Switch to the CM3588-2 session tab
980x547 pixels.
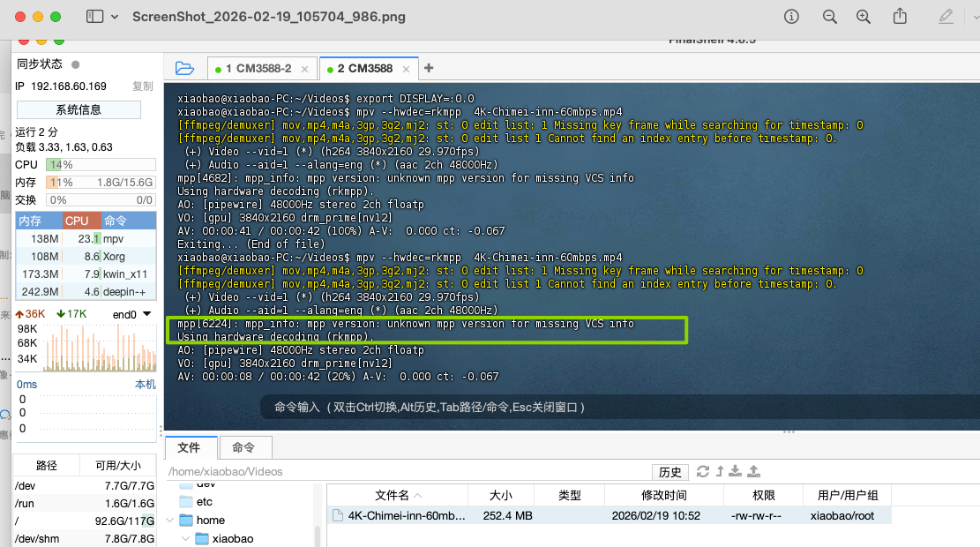pos(258,67)
